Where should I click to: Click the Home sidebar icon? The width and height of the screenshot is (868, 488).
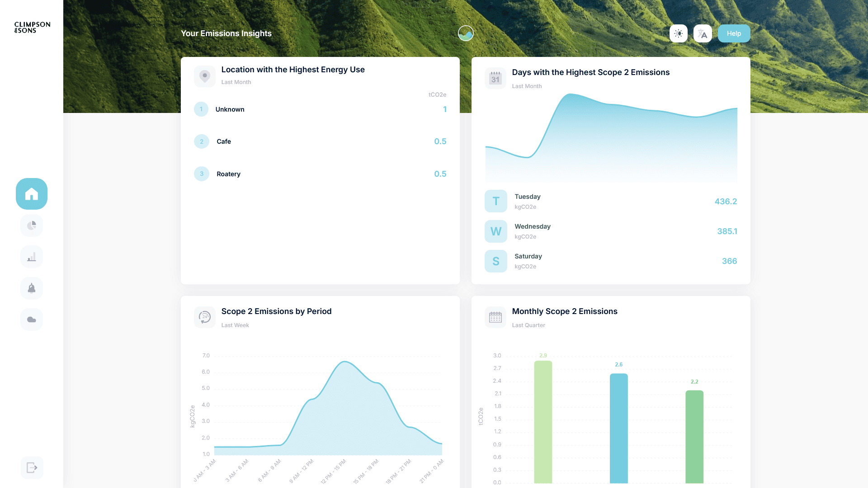32,194
